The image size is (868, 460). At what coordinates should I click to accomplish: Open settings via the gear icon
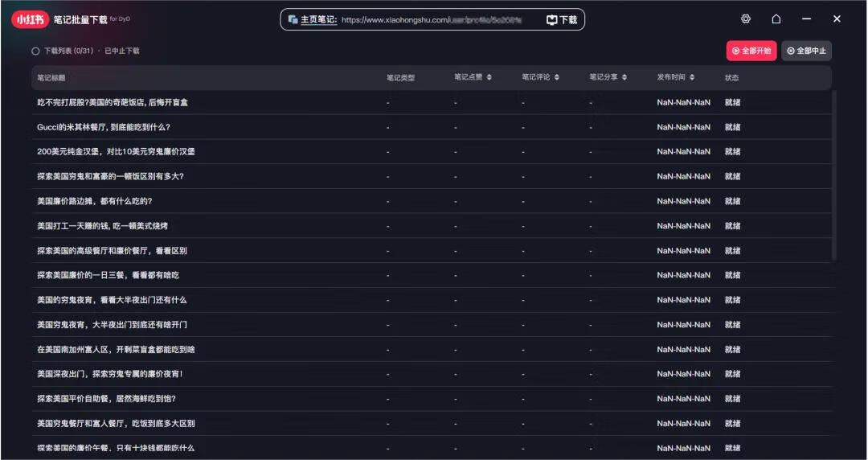click(746, 19)
